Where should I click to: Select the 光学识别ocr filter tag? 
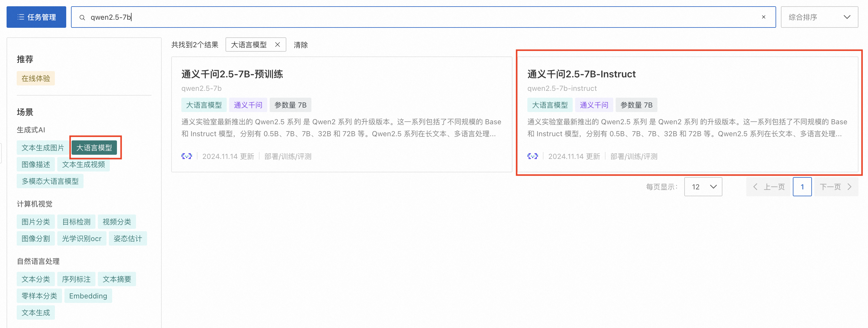81,239
